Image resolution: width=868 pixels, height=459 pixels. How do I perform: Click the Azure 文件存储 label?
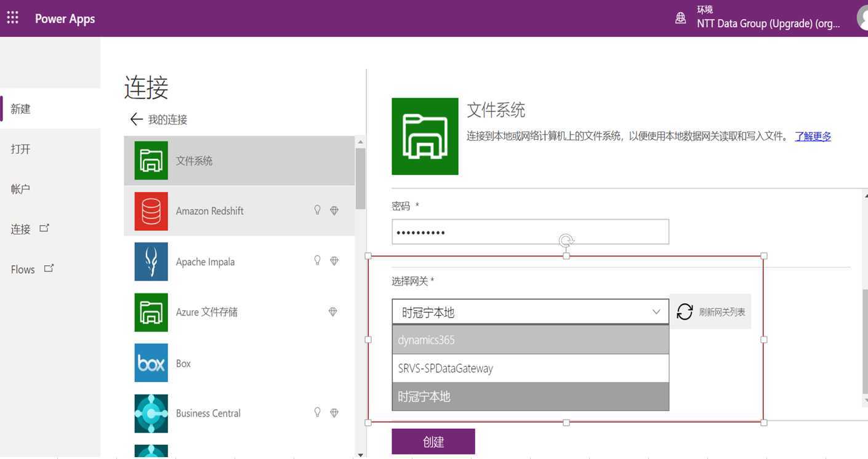click(x=207, y=312)
